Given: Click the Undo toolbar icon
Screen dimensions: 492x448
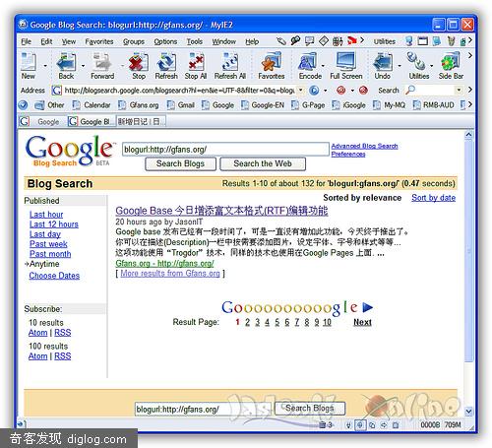Looking at the screenshot, I should (383, 62).
